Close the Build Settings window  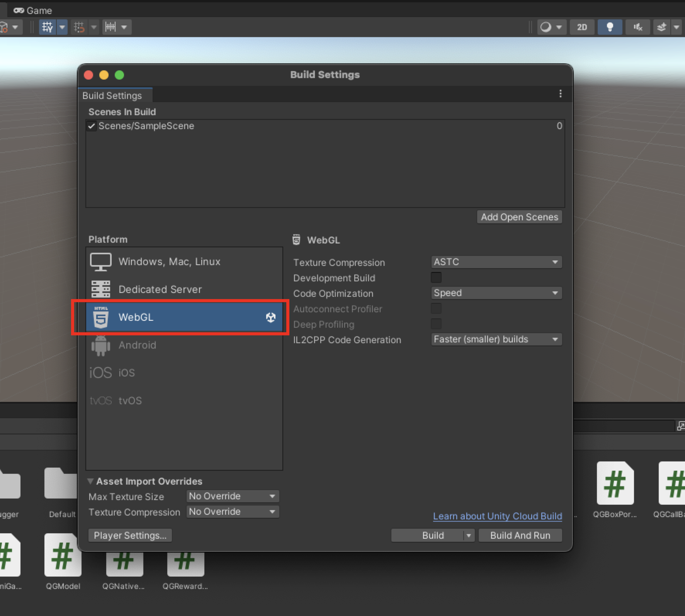point(88,75)
